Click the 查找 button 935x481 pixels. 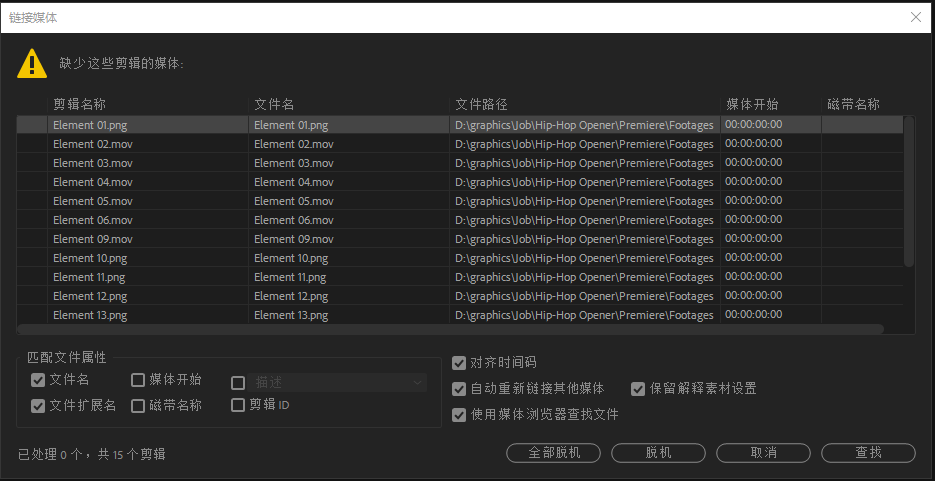(x=868, y=453)
